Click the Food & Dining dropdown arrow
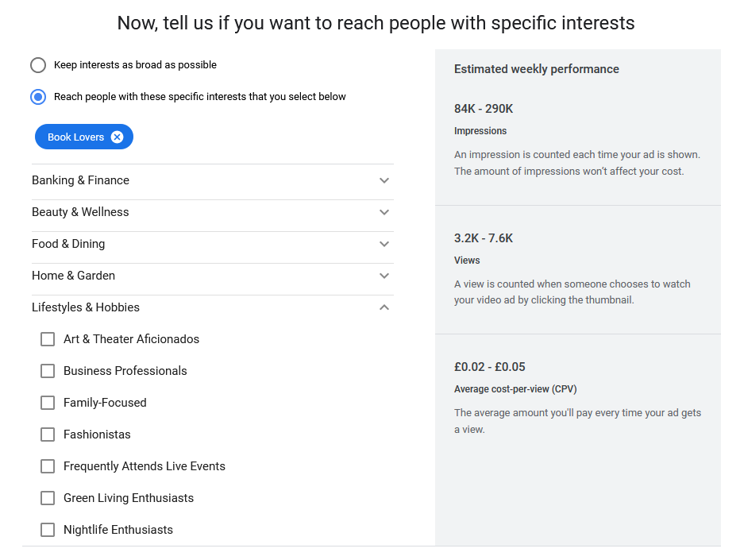 (384, 245)
